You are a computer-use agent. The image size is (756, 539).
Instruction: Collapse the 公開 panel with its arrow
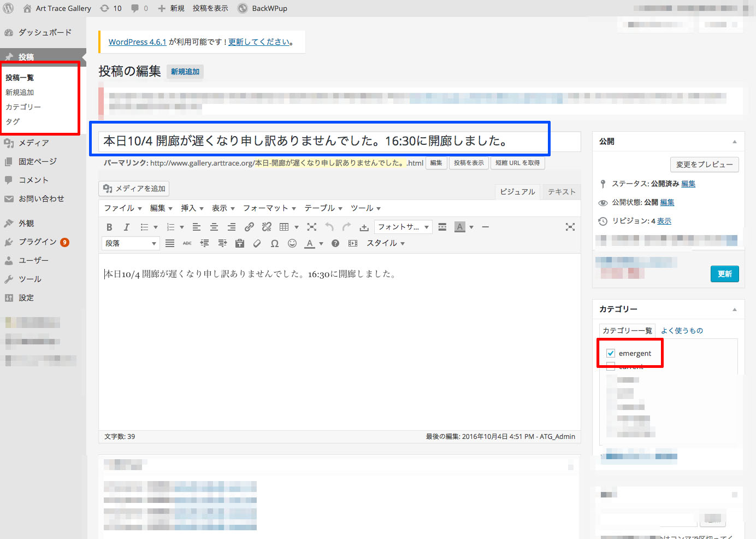[734, 142]
